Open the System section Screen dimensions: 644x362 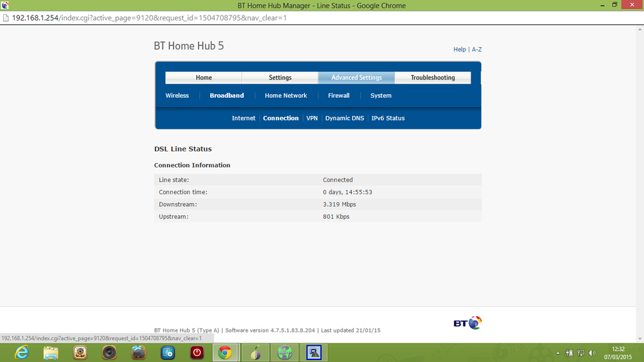coord(381,95)
